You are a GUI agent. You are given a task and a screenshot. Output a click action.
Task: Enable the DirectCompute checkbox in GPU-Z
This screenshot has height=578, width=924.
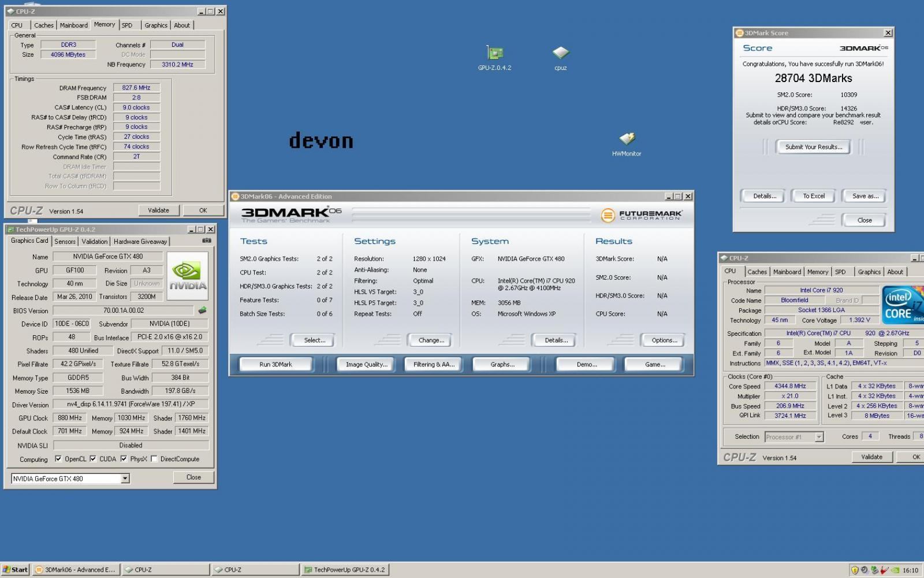[154, 459]
